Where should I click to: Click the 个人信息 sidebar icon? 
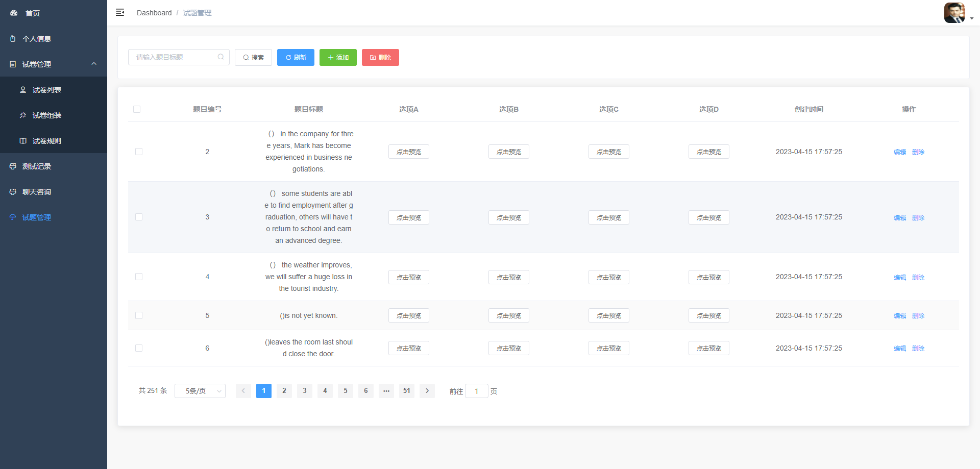click(13, 38)
